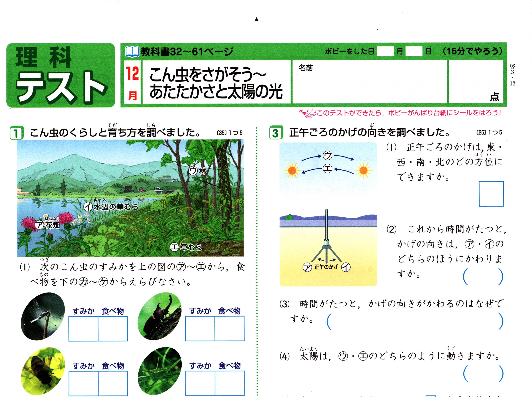Click the pink sticker reminder text about シール
The width and height of the screenshot is (532, 397).
point(409,113)
